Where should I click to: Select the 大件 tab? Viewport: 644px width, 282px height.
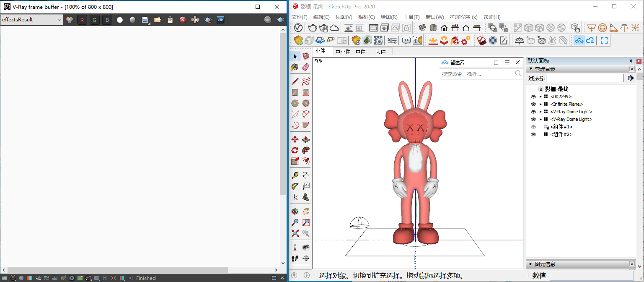click(380, 52)
